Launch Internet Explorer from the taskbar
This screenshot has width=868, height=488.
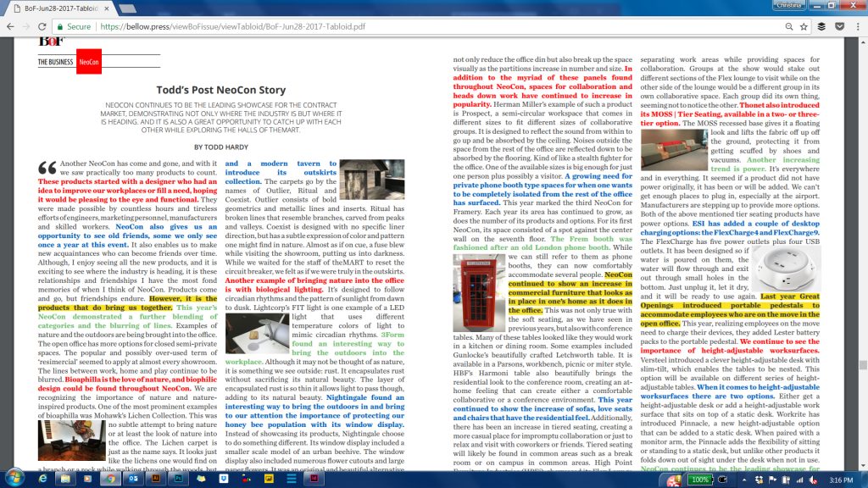(x=42, y=480)
